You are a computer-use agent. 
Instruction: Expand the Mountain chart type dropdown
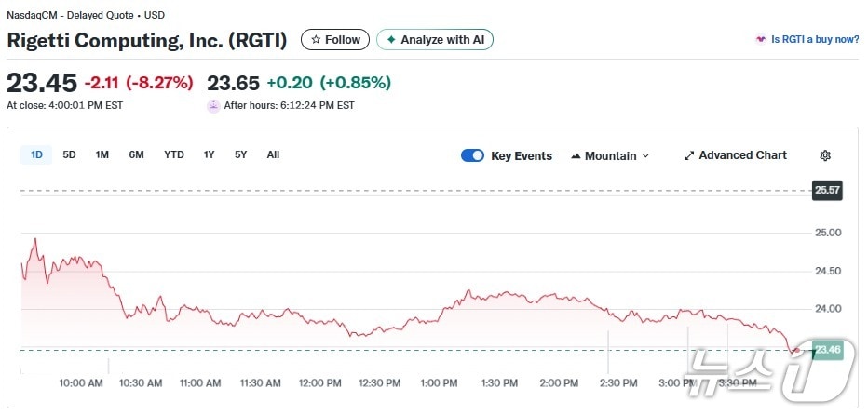pos(645,156)
